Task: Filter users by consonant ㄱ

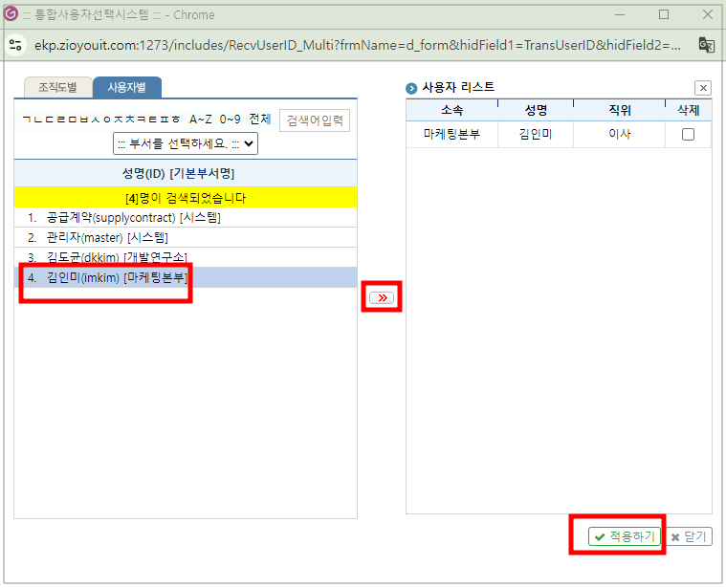Action: coord(27,120)
